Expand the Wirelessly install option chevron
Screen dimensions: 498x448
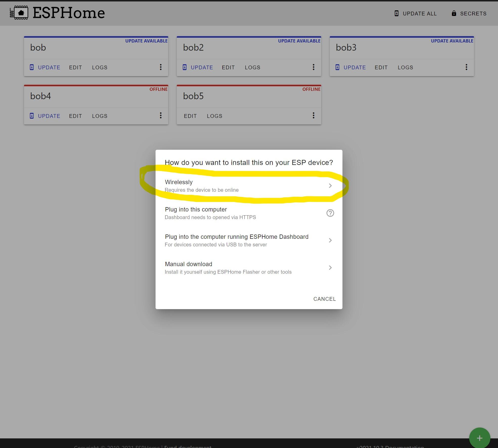click(x=330, y=185)
